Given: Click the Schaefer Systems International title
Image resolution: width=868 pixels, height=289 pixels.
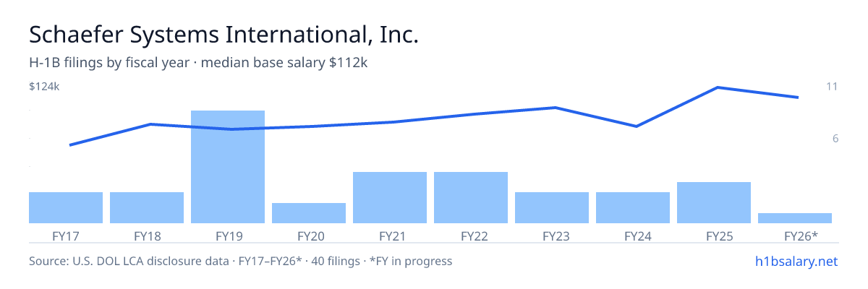Looking at the screenshot, I should (x=224, y=35).
